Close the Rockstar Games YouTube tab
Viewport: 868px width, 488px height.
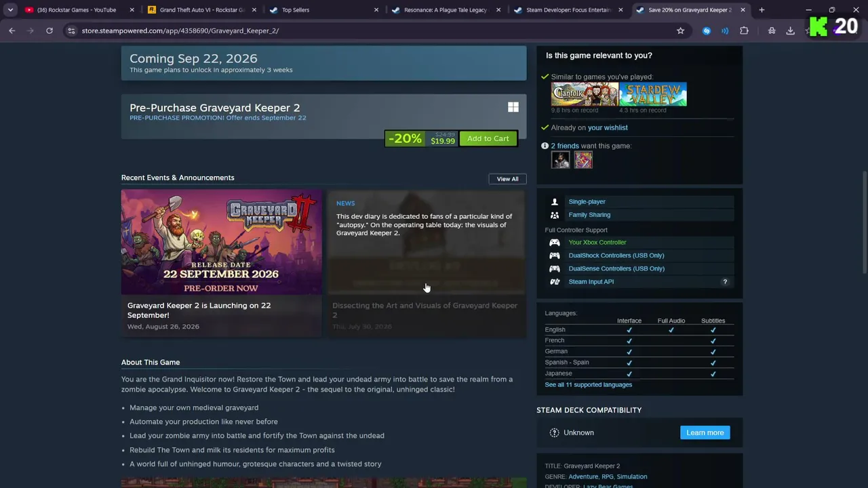pyautogui.click(x=132, y=10)
